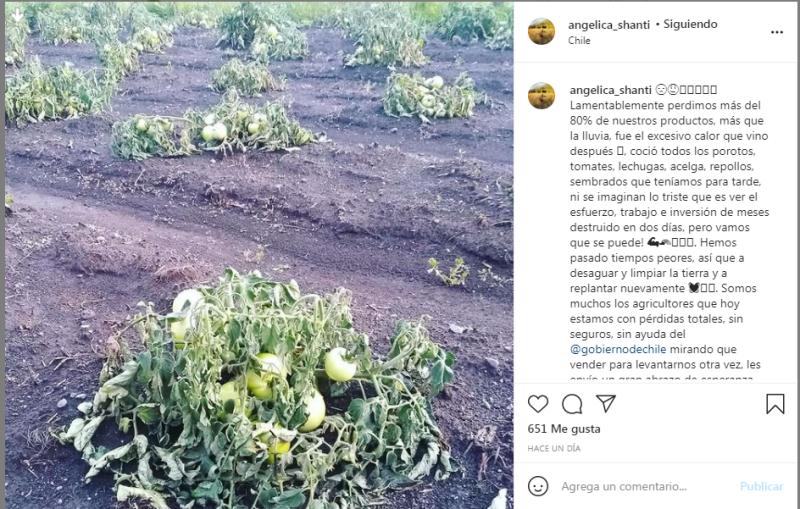Click the avatar beside the caption text

pos(541,95)
